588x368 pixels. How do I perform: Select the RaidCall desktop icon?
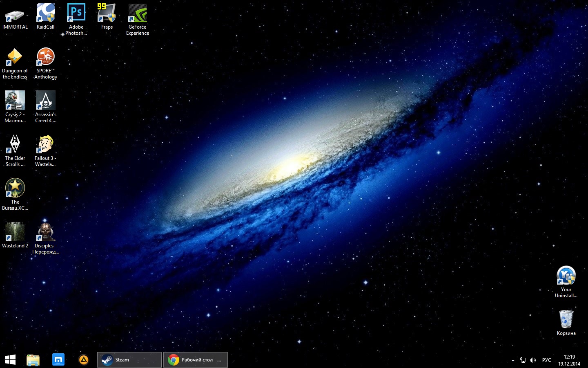pyautogui.click(x=45, y=13)
